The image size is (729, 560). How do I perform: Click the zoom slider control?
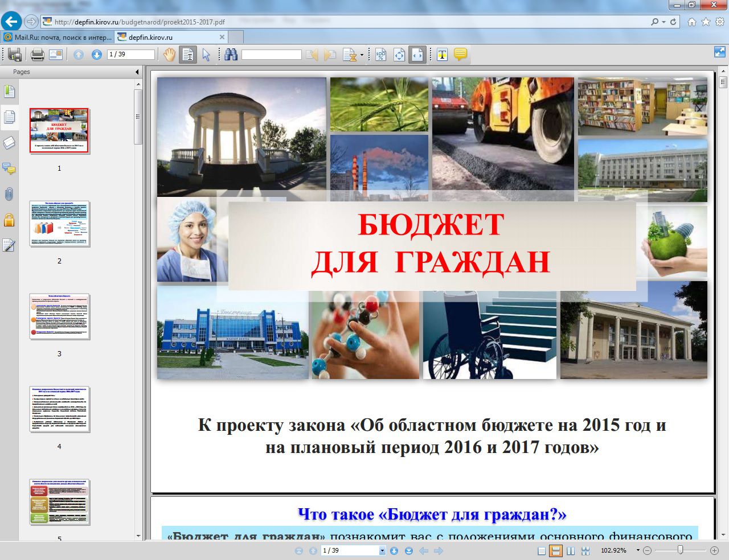(x=681, y=550)
